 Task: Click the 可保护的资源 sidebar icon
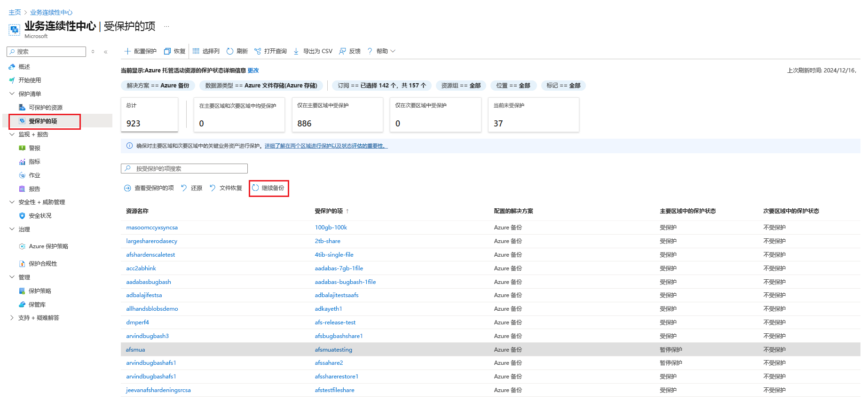tap(22, 108)
